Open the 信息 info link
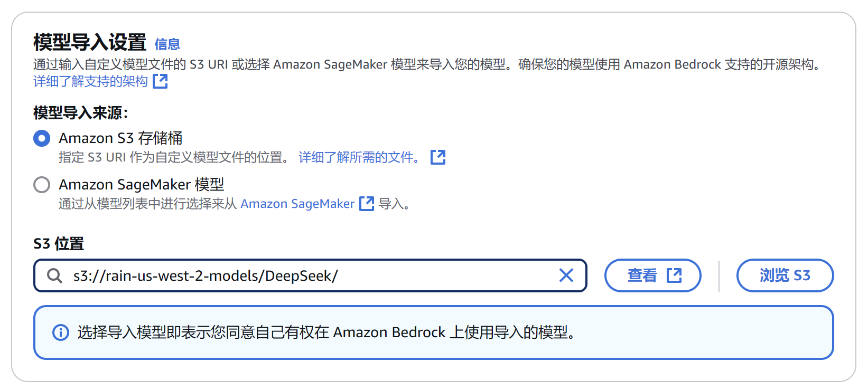 tap(167, 44)
